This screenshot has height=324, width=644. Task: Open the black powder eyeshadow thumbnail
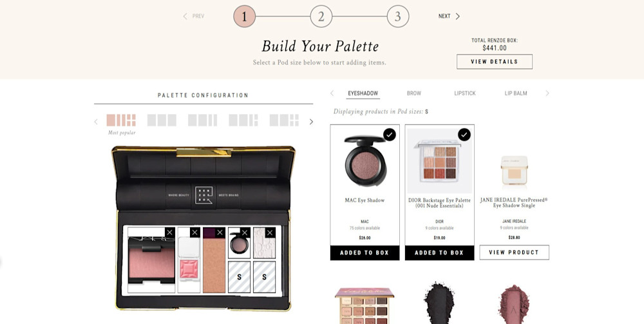pos(439,304)
